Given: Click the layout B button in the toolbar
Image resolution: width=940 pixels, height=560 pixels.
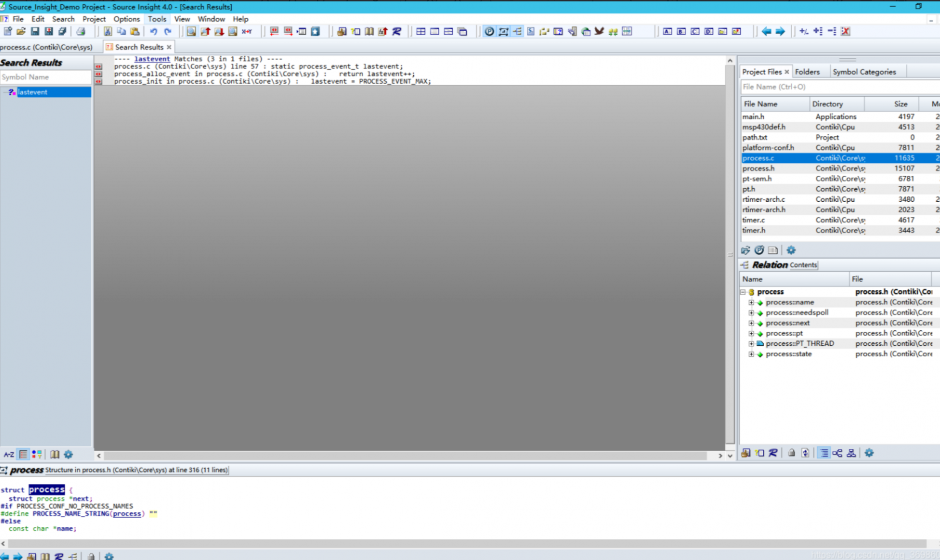Looking at the screenshot, I should (x=681, y=32).
